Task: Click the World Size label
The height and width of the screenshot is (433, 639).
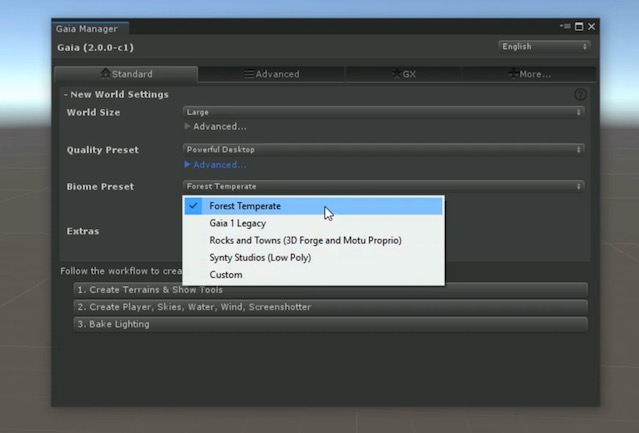Action: [93, 112]
